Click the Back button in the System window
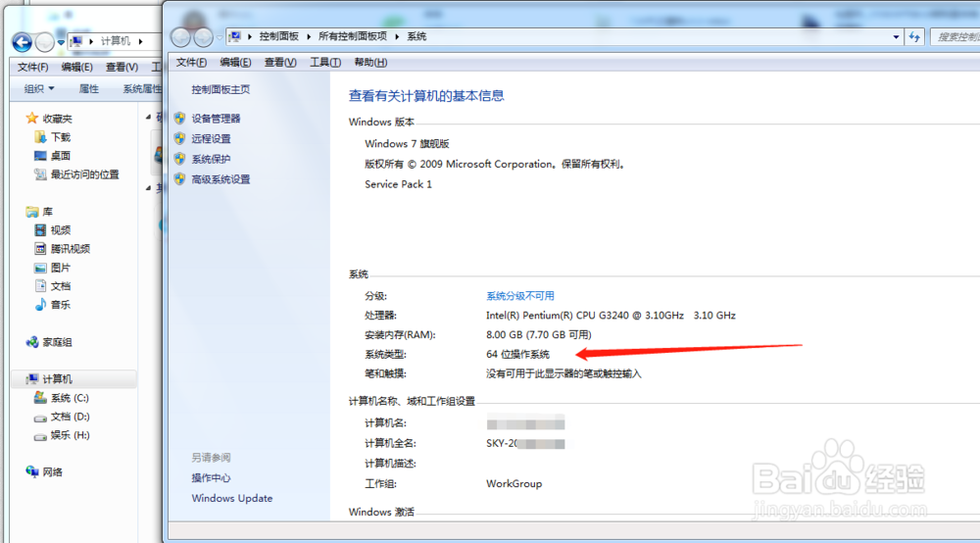This screenshot has width=980, height=543. click(x=181, y=37)
